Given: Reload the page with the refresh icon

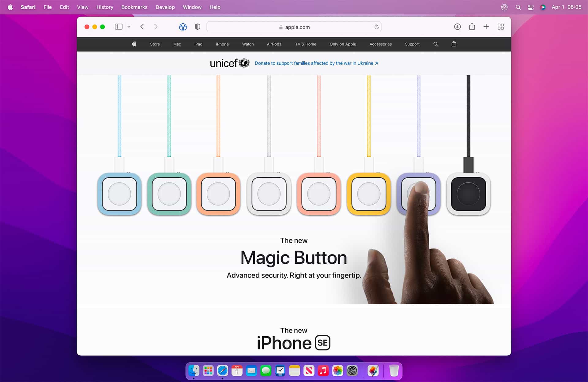Looking at the screenshot, I should (x=376, y=27).
